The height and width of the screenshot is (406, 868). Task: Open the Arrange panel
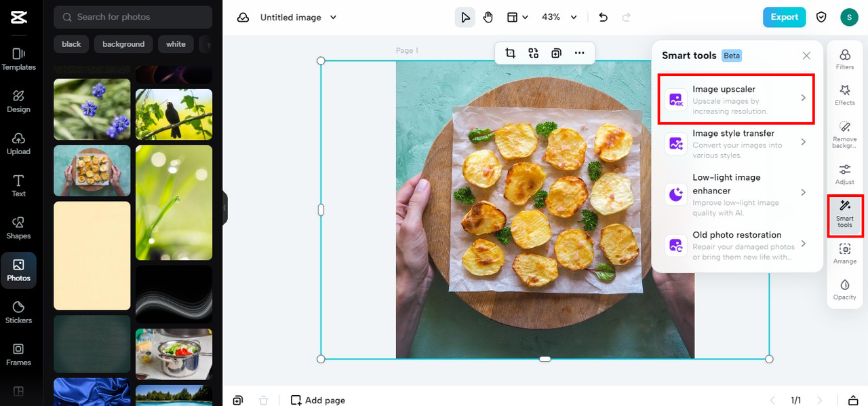[845, 254]
